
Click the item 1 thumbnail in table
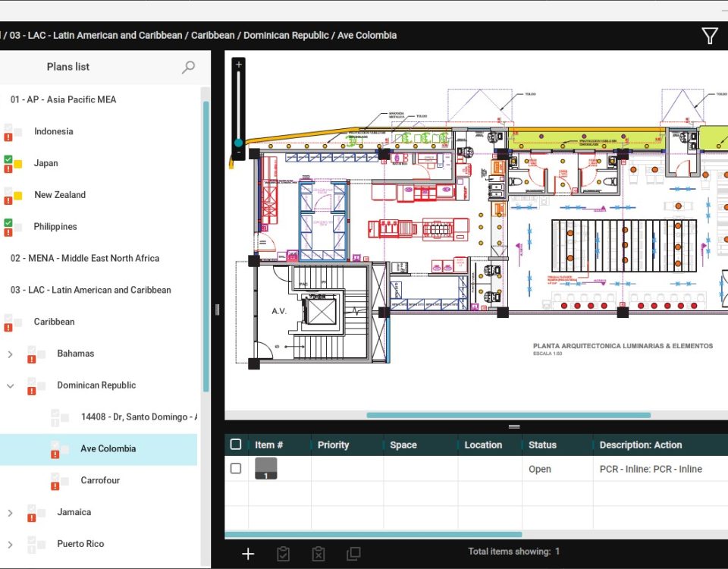266,469
